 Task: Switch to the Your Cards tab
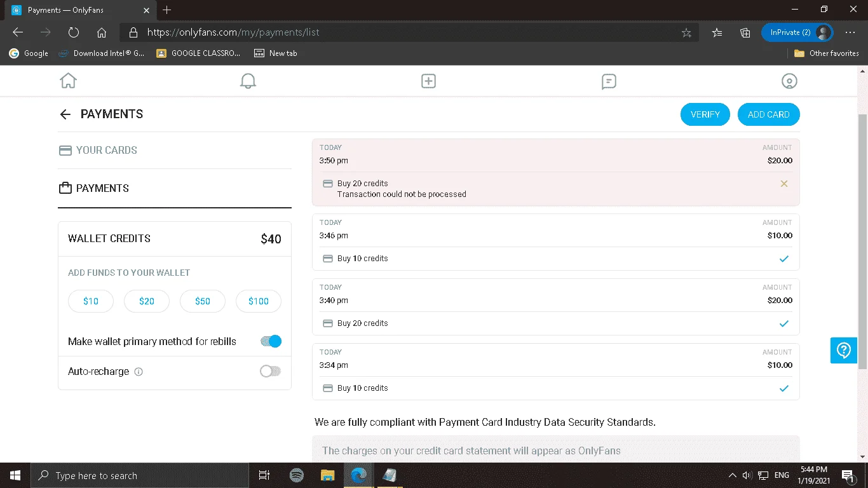click(98, 151)
